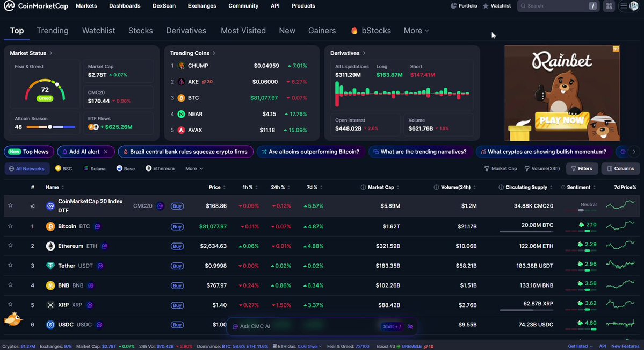Open the hamburger menu beside the avatar

coord(624,6)
